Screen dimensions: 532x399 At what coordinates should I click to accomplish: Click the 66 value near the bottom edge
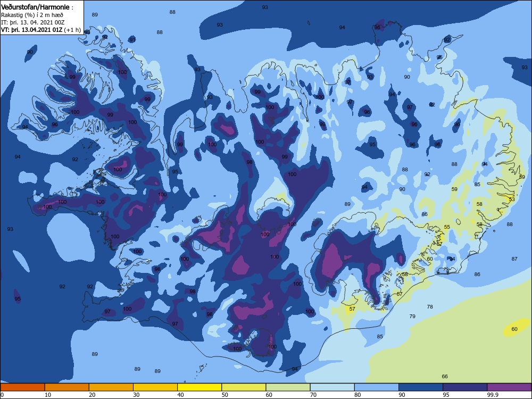pos(445,376)
